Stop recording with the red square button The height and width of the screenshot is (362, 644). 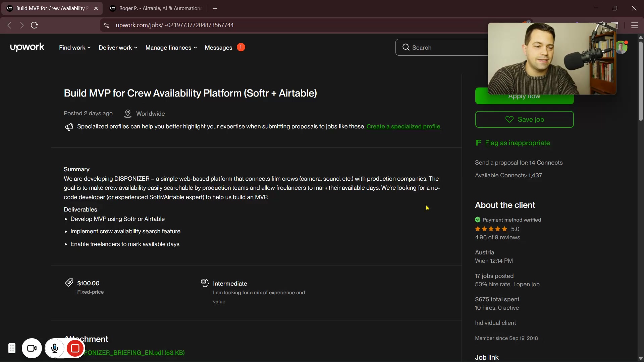pos(75,349)
